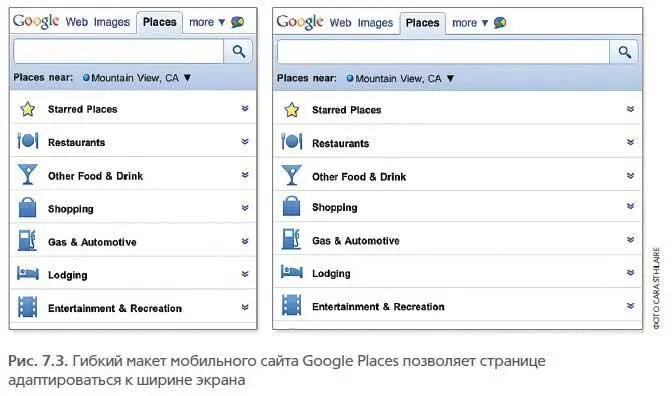The width and height of the screenshot is (672, 396).
Task: Click the gas pump icon in the narrow layout
Action: tap(27, 240)
